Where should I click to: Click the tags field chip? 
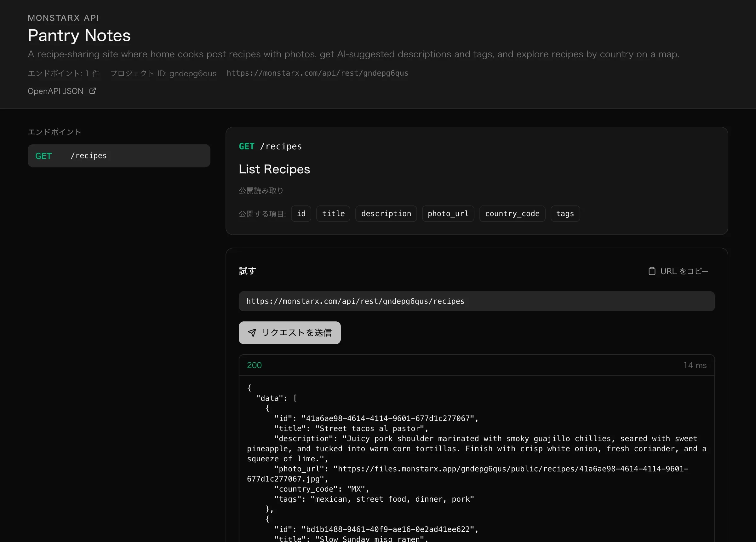pyautogui.click(x=565, y=214)
